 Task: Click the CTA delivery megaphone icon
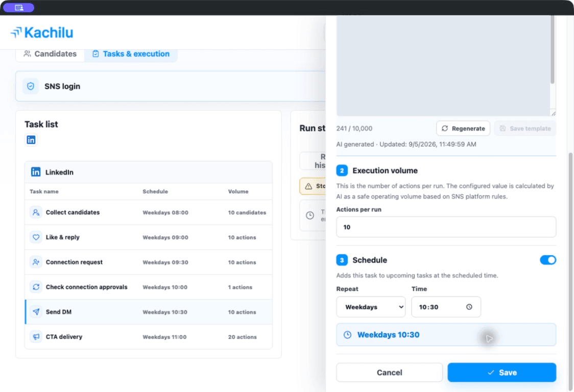click(36, 337)
